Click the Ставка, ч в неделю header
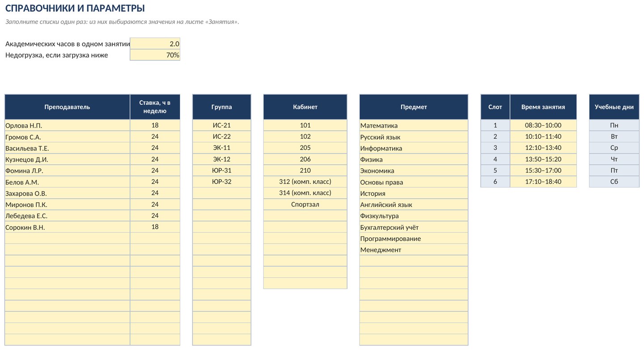 click(x=155, y=107)
